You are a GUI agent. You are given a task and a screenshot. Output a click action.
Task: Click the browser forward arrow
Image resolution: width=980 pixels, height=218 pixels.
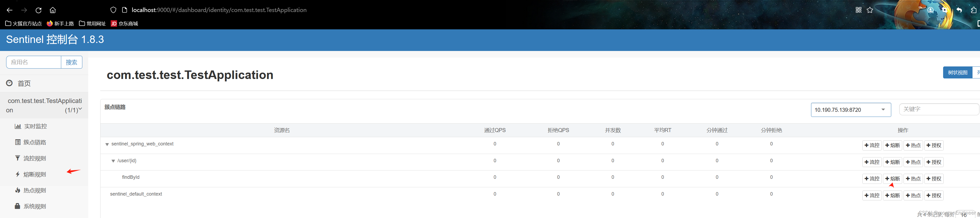pos(24,10)
